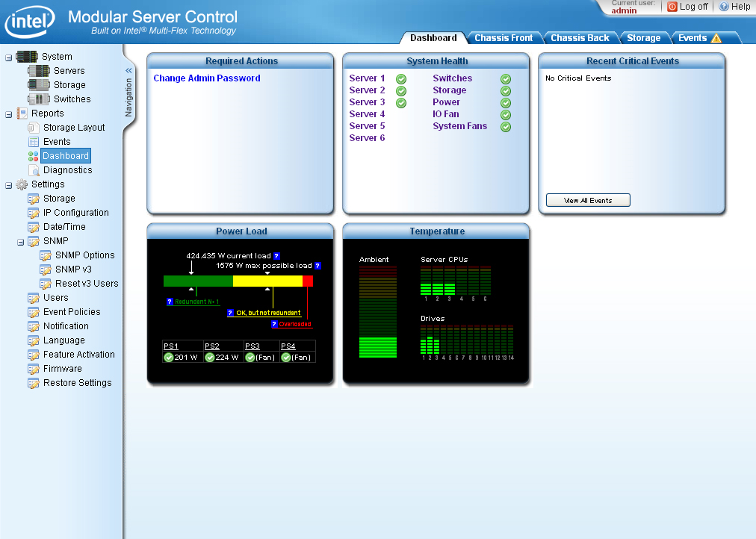Click the PS1 green status check icon
The image size is (756, 539).
(x=169, y=358)
